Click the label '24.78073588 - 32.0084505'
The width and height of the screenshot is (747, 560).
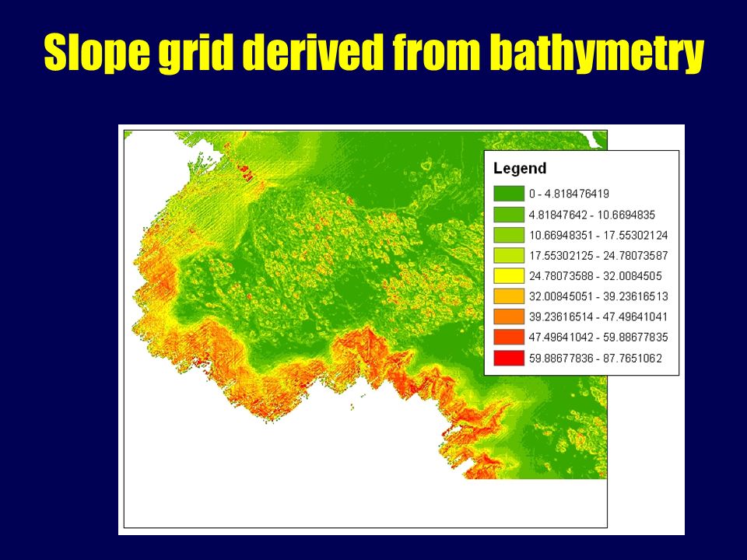[595, 276]
